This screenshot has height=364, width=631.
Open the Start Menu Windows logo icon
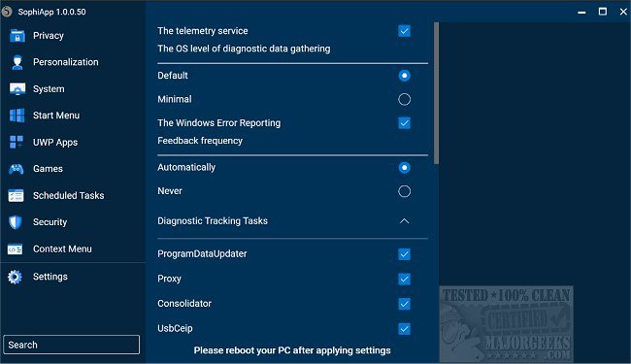coord(17,116)
